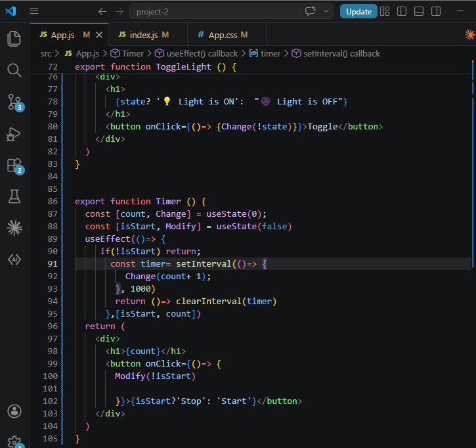This screenshot has height=448, width=476.
Task: Open Extensions view with badge 2
Action: pos(14,166)
